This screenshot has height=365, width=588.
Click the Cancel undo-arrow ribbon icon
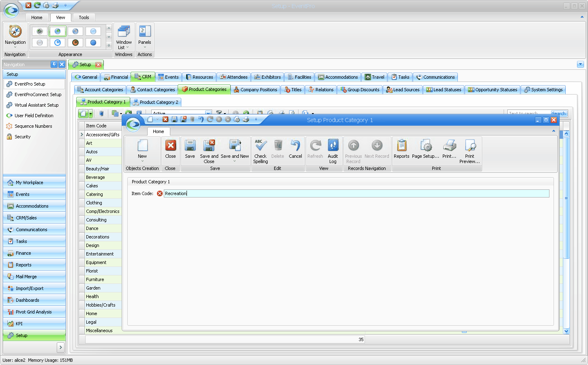coord(295,146)
